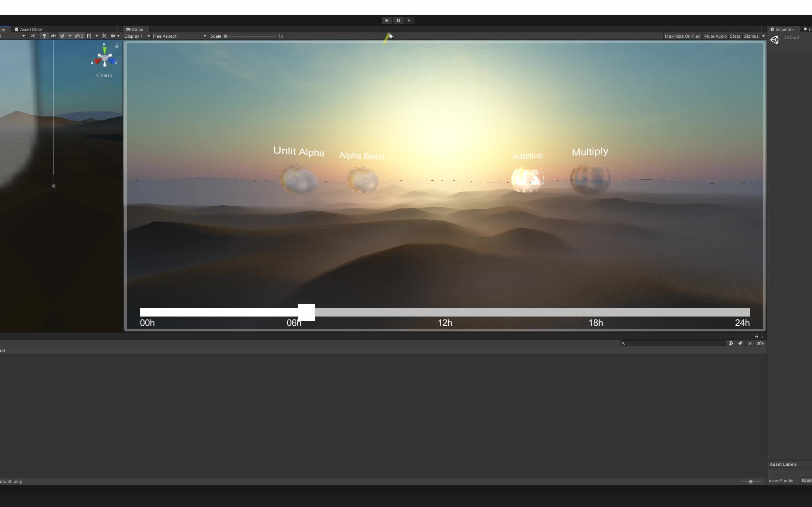Open the grid settings in Scene toolbar
The height and width of the screenshot is (507, 812).
pyautogui.click(x=97, y=36)
